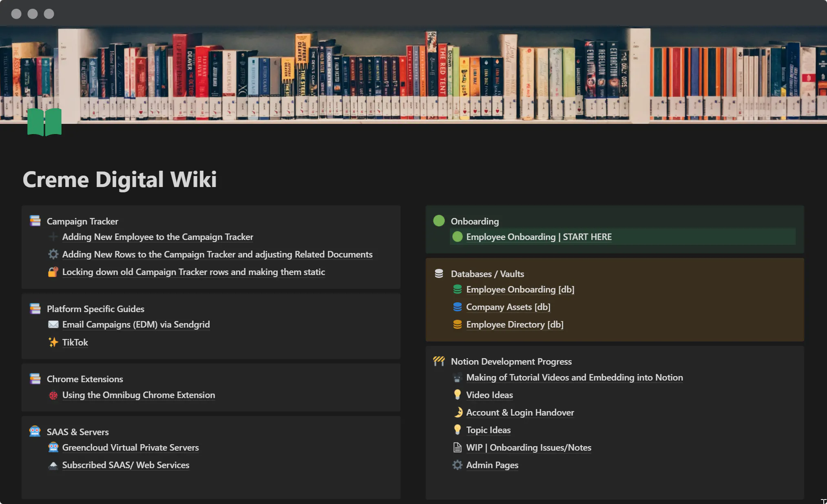Expand the Campaign Tracker section

pyautogui.click(x=82, y=221)
